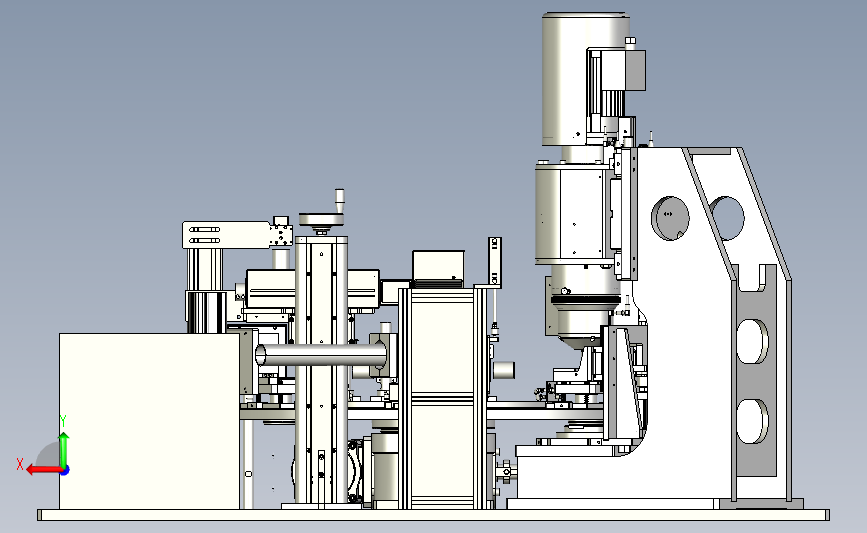Select the handwheel with crank handle
The image size is (867, 533).
[x=323, y=213]
